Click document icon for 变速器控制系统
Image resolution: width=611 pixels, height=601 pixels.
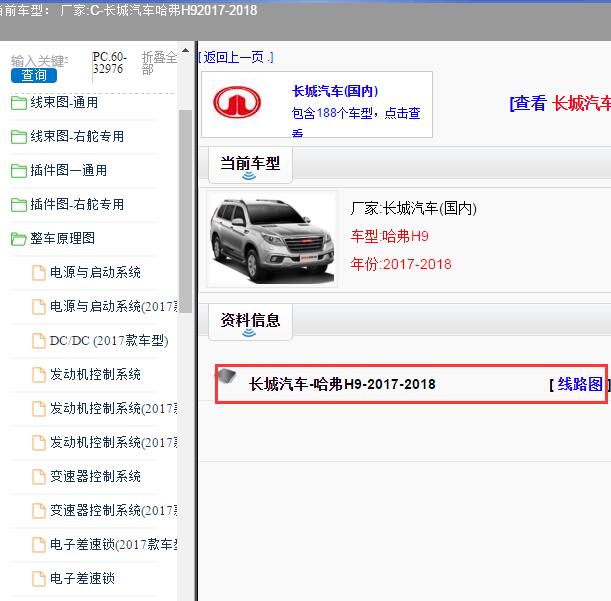(39, 477)
